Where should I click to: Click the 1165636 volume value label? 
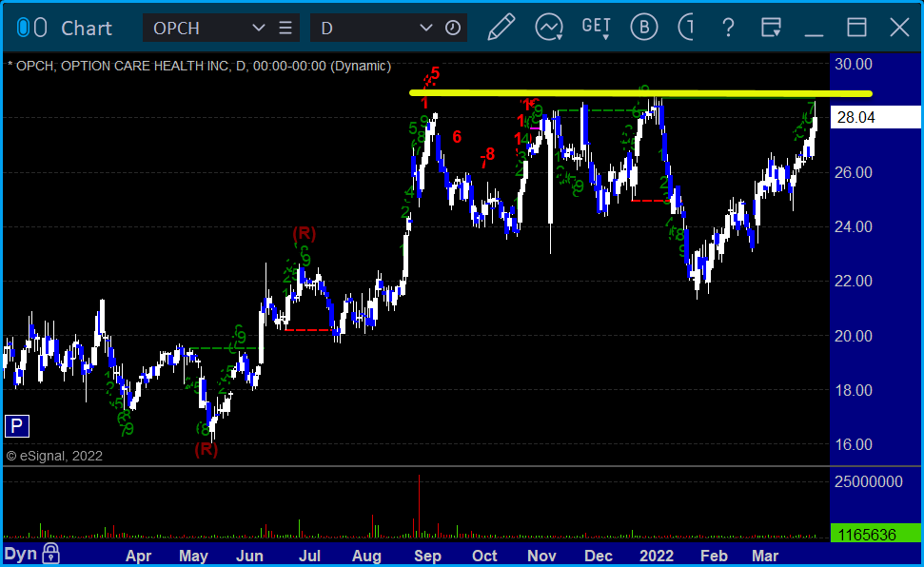tap(875, 535)
